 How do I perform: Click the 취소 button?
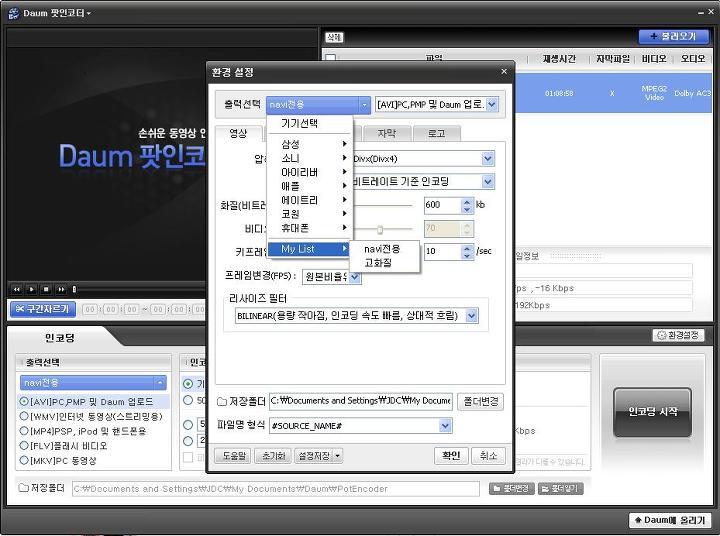[488, 456]
